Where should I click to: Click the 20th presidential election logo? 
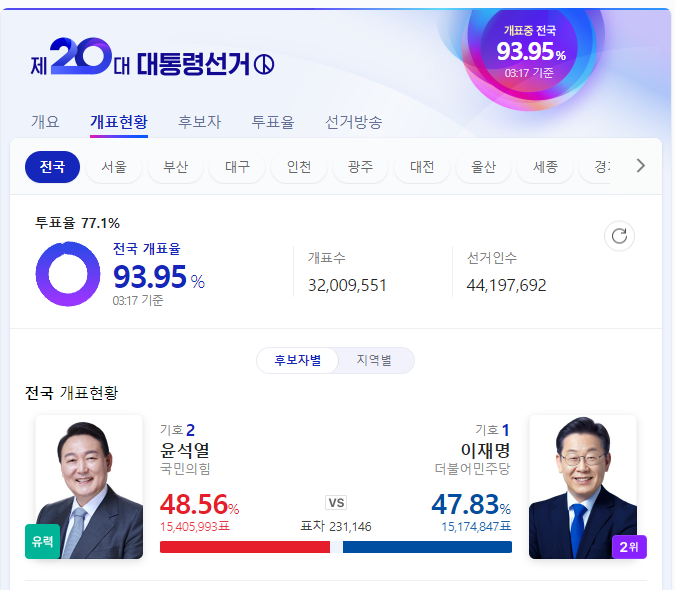pos(152,58)
